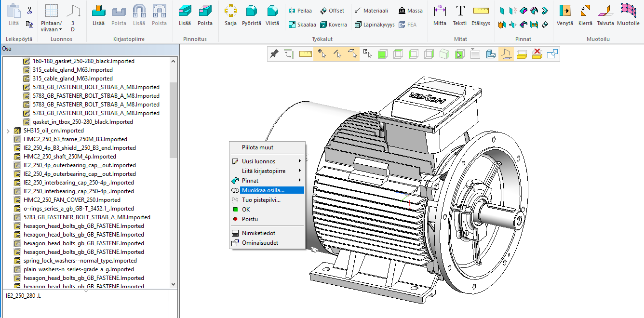Viewport: 644px width, 318px height.
Task: Select the Pyöristä rounding tool
Action: coord(251,15)
